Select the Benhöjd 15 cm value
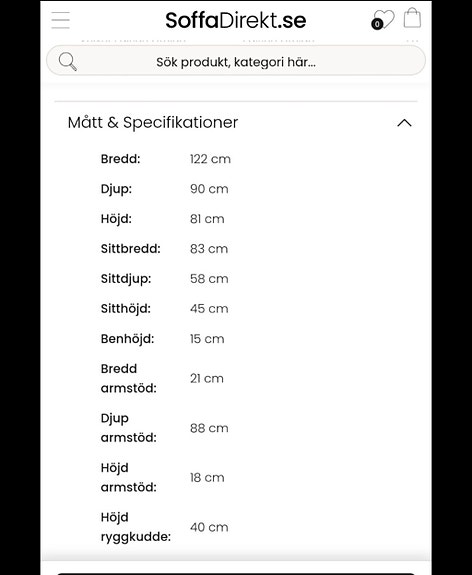The height and width of the screenshot is (575, 472). coord(207,339)
